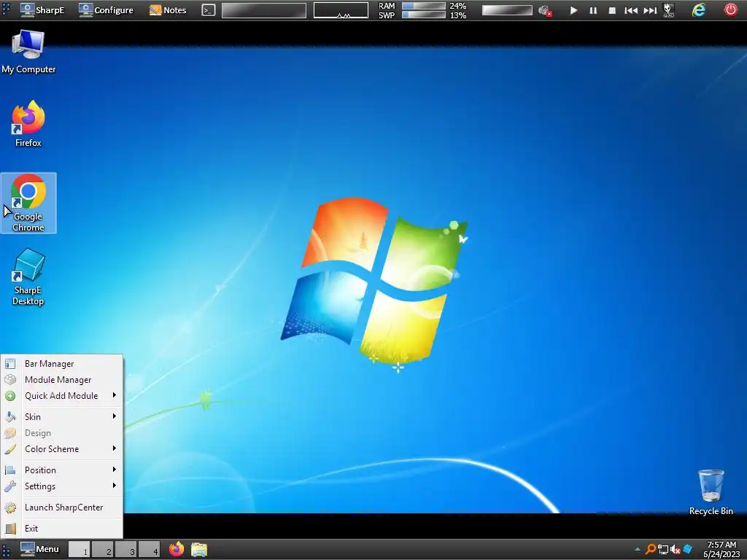Expand the Position submenu arrow
This screenshot has height=560, width=747.
click(x=115, y=470)
